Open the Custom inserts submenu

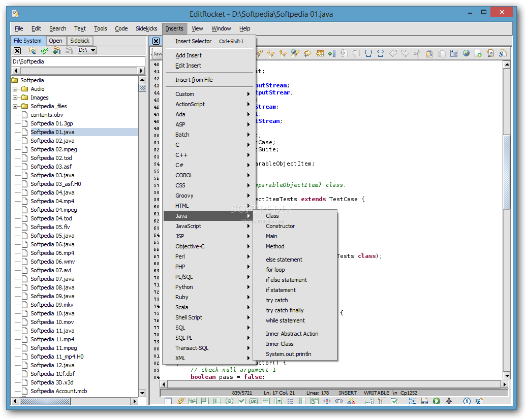click(209, 94)
